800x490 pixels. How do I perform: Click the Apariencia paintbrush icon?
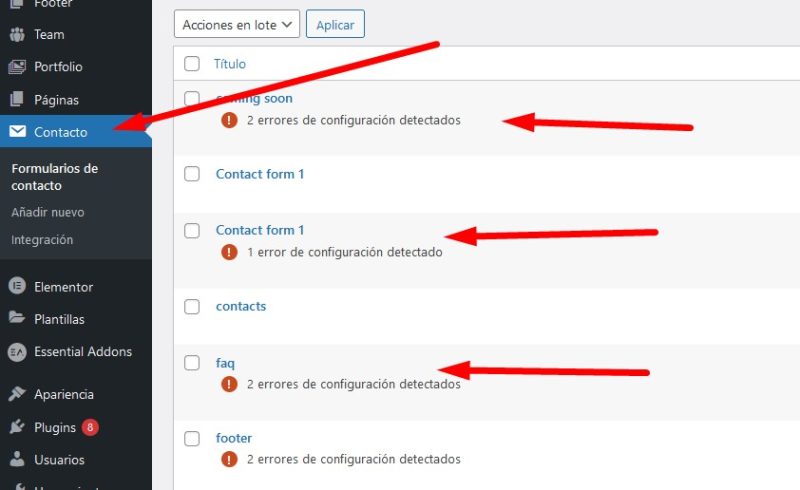tap(16, 394)
